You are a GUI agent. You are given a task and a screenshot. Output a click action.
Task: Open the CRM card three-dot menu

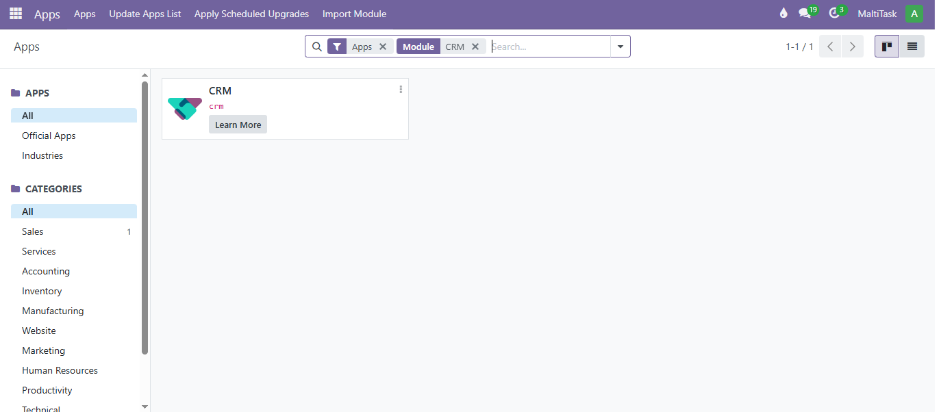(x=401, y=90)
